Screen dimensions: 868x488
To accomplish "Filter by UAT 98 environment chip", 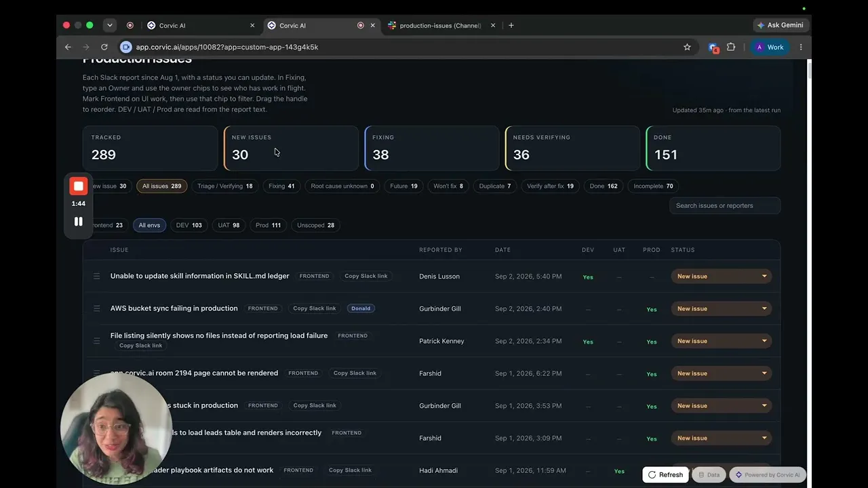I will 229,225.
